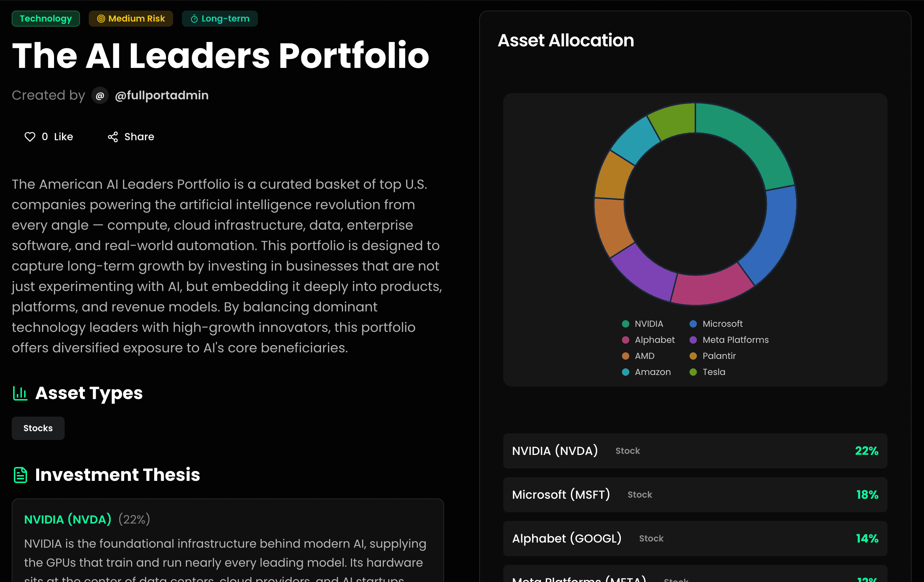Open the Alphabet (GOOGL) allocation row

(x=695, y=538)
